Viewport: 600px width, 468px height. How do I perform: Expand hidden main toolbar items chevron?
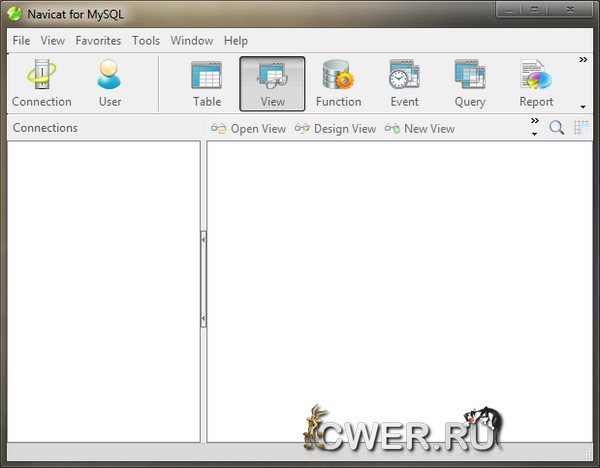click(583, 60)
